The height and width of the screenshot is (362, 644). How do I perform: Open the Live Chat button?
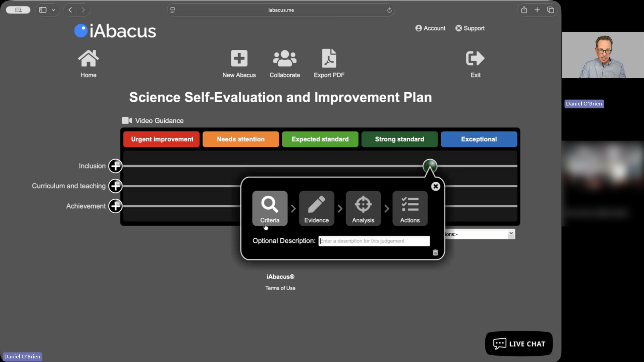click(x=519, y=344)
